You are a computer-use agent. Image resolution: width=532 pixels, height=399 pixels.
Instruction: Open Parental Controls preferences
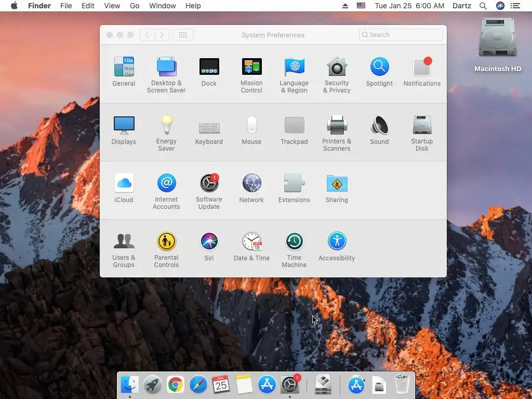pos(166,250)
